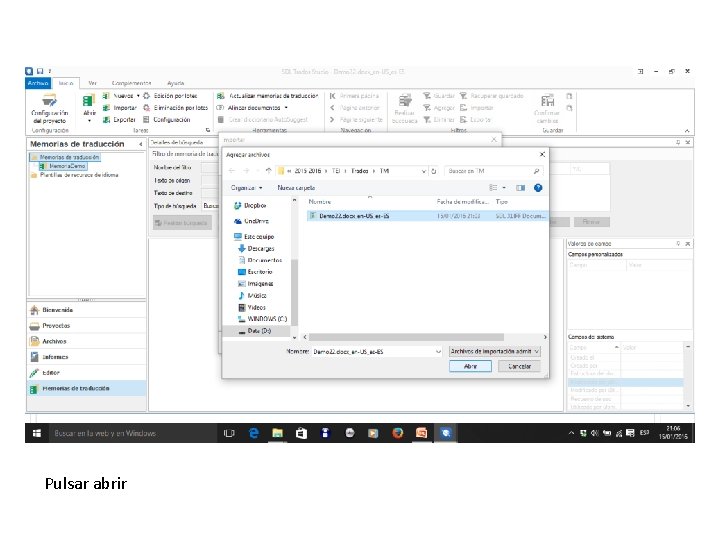The width and height of the screenshot is (720, 540).
Task: Select Descargas folder
Action: pyautogui.click(x=256, y=248)
